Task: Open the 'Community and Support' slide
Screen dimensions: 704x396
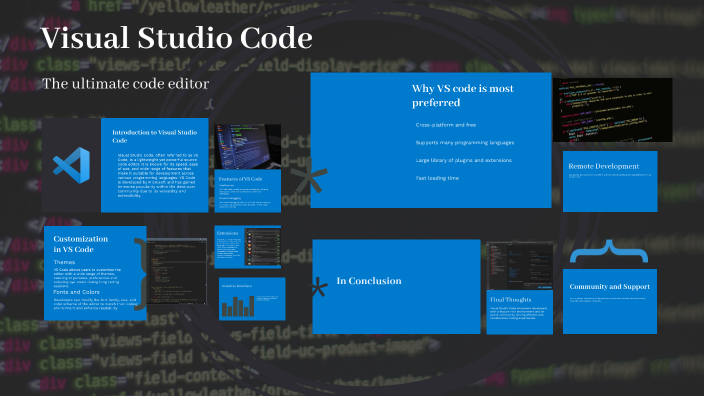Action: coord(610,302)
